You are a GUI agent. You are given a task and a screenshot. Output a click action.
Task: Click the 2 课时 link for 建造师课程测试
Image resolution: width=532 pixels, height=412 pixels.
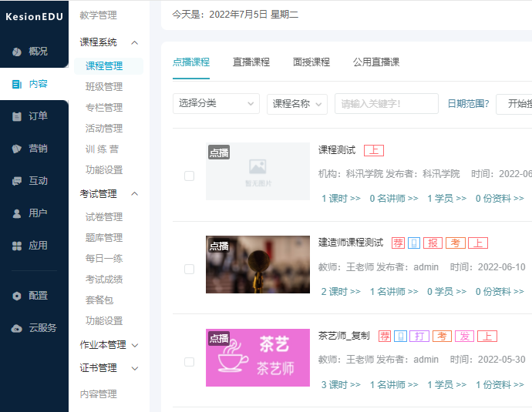(341, 292)
